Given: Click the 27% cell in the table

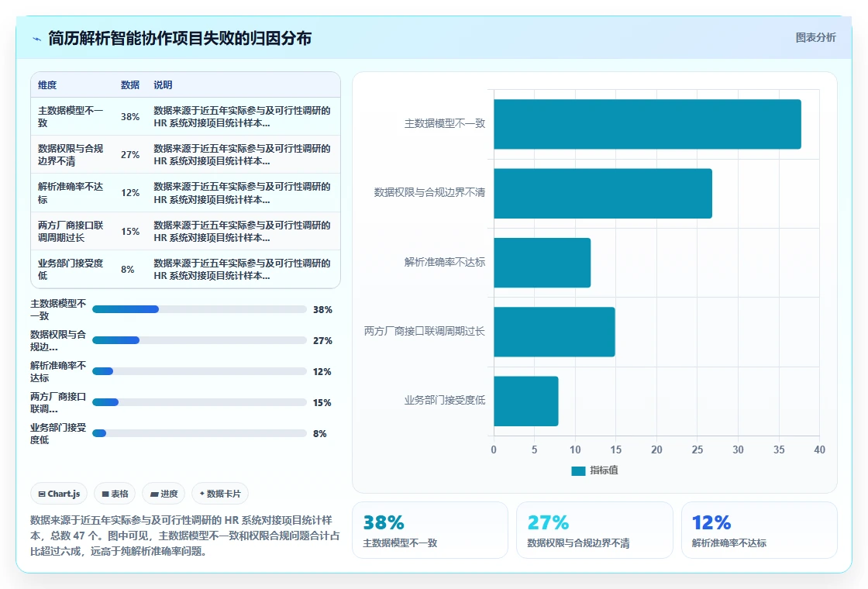Looking at the screenshot, I should [x=130, y=155].
